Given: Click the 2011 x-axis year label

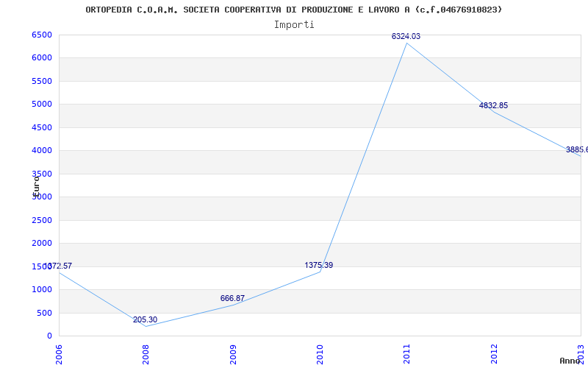Looking at the screenshot, I should (407, 355).
